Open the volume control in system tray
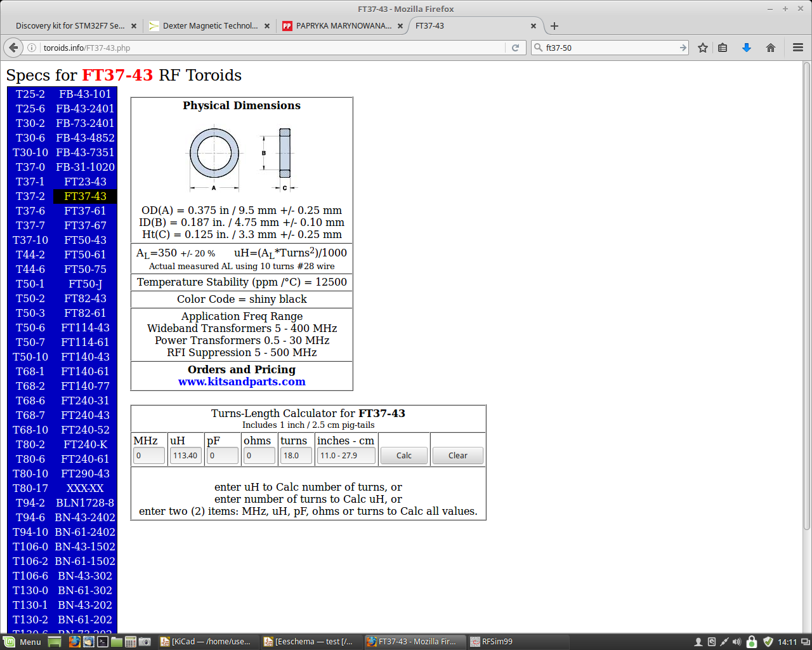The height and width of the screenshot is (650, 812). (737, 642)
